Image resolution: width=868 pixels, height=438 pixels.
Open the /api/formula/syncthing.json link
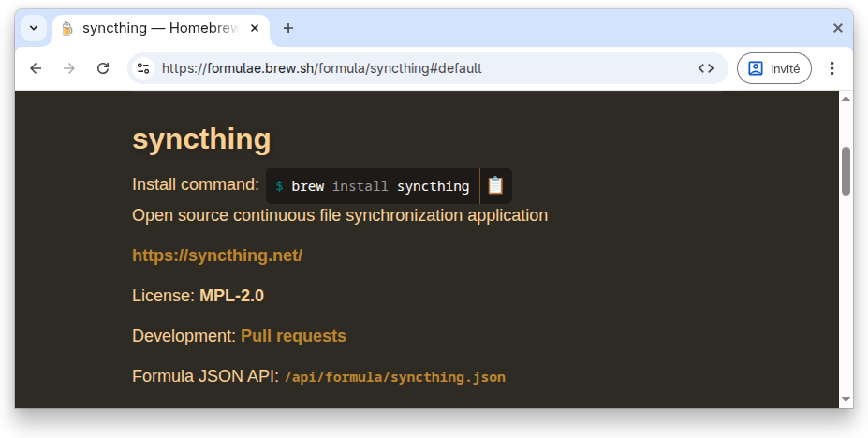tap(395, 377)
